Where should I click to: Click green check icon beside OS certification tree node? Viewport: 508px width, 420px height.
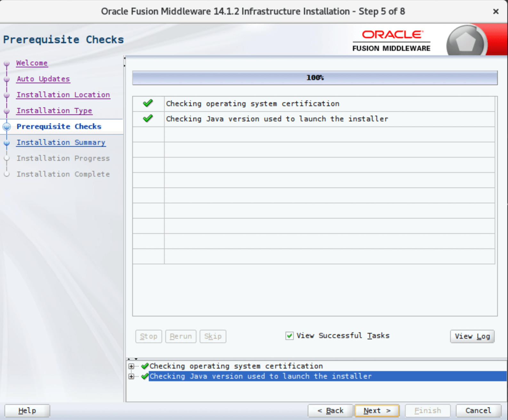pos(145,366)
